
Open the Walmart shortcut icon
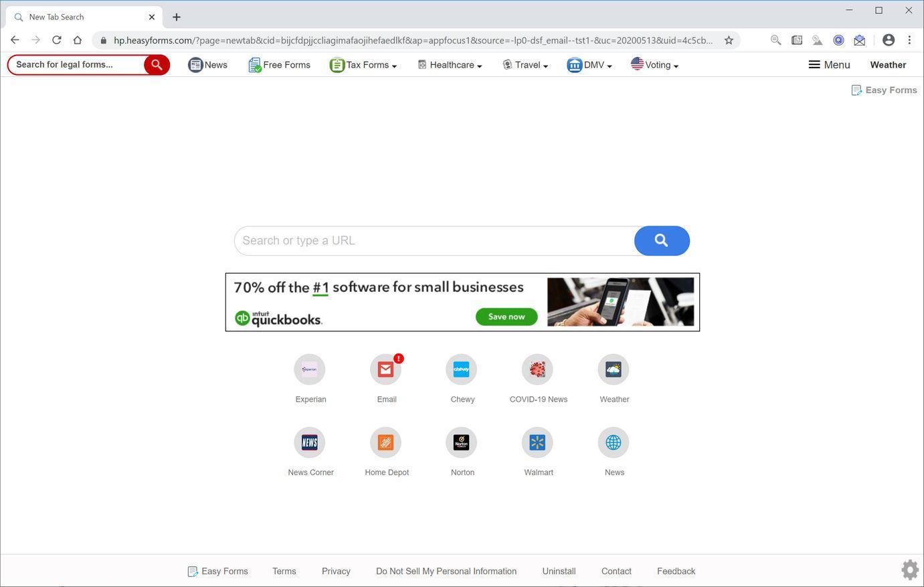pos(537,442)
